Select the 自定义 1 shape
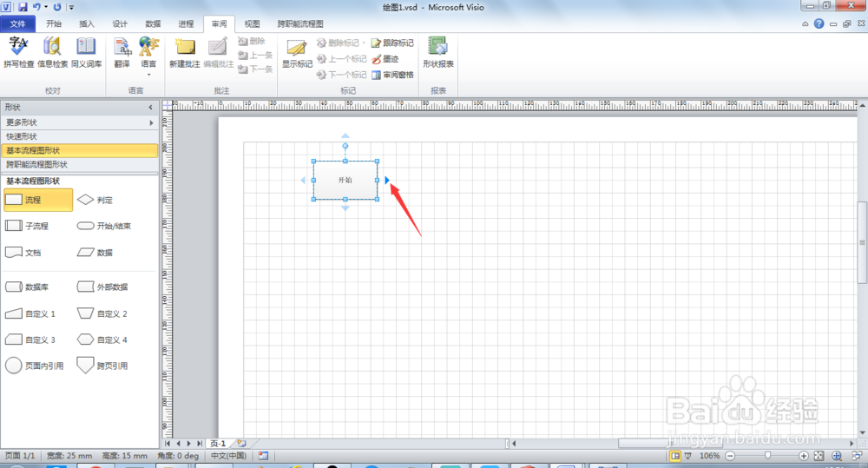 [x=30, y=313]
